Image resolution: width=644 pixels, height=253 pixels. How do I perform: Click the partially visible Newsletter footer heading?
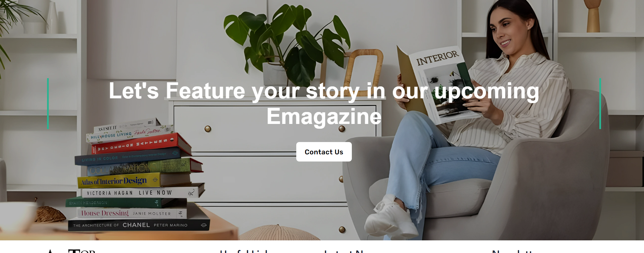(x=512, y=251)
